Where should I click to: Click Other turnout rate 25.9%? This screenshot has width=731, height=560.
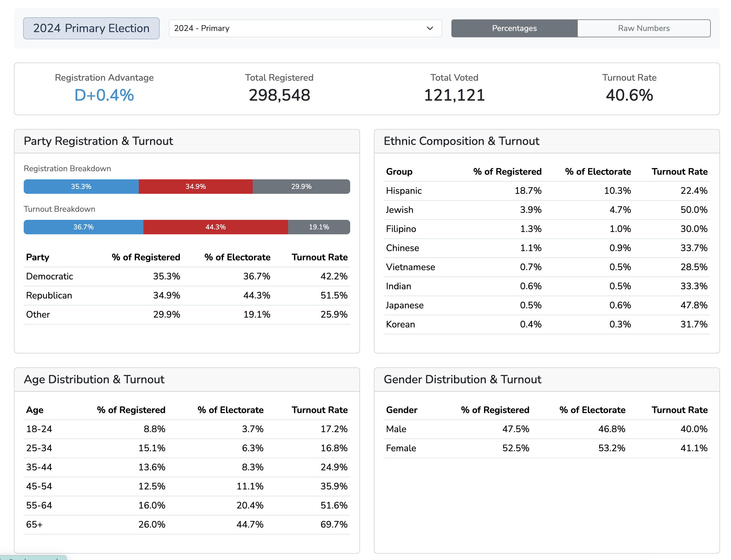pos(334,314)
